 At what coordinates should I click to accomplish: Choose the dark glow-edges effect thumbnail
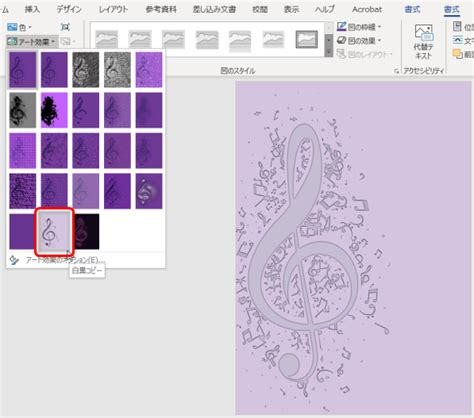(86, 232)
